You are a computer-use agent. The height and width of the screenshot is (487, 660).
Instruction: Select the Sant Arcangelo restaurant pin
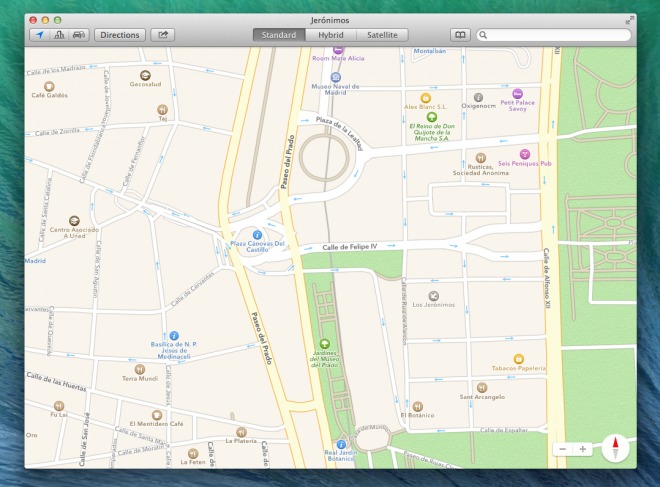(482, 388)
